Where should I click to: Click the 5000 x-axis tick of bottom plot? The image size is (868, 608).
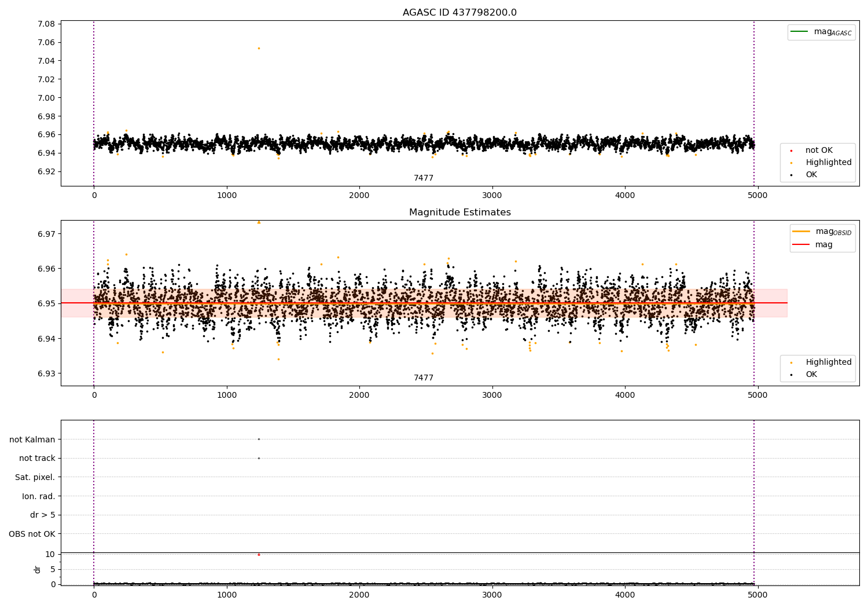757,595
